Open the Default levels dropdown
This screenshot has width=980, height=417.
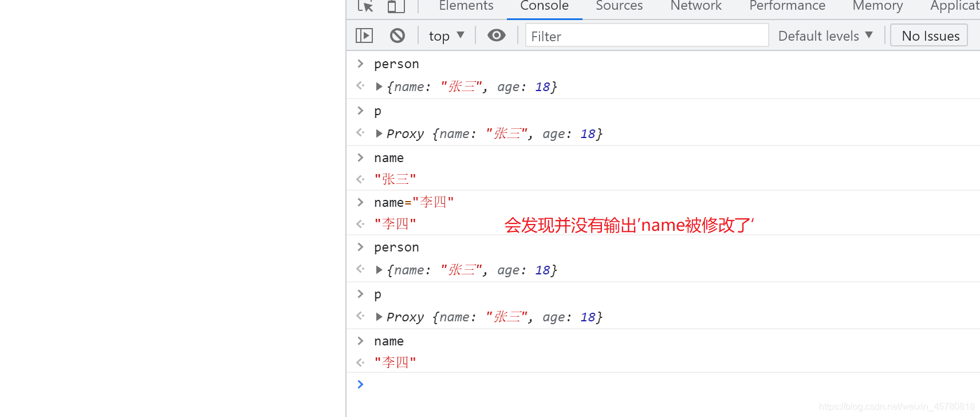[825, 36]
